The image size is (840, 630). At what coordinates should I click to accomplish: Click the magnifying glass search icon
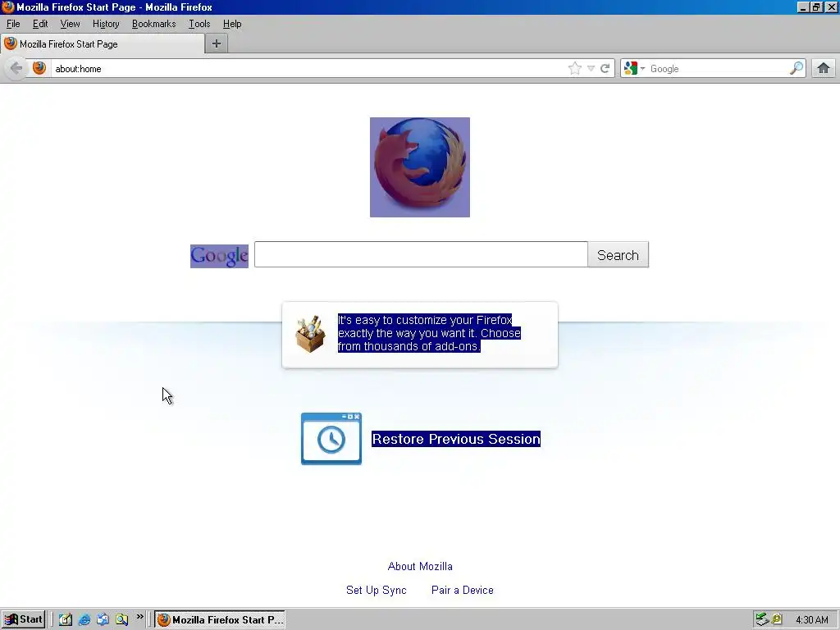tap(797, 68)
